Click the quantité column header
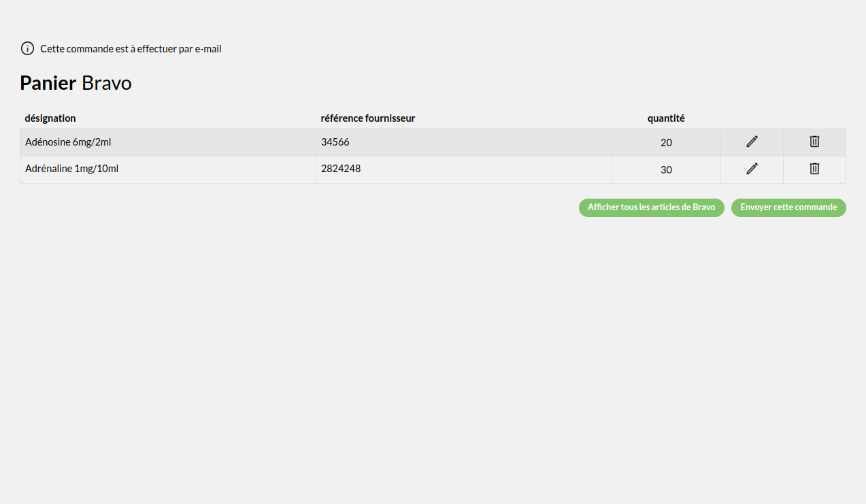 [x=666, y=118]
